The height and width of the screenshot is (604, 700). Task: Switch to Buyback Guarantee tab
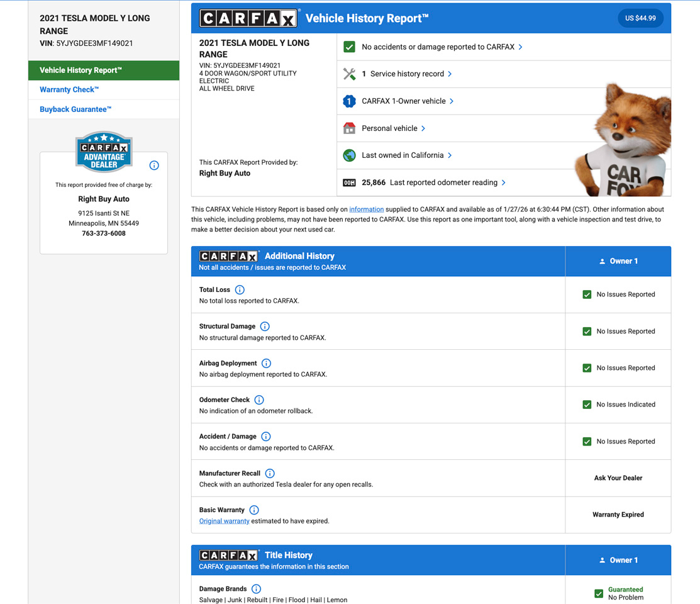coord(75,109)
